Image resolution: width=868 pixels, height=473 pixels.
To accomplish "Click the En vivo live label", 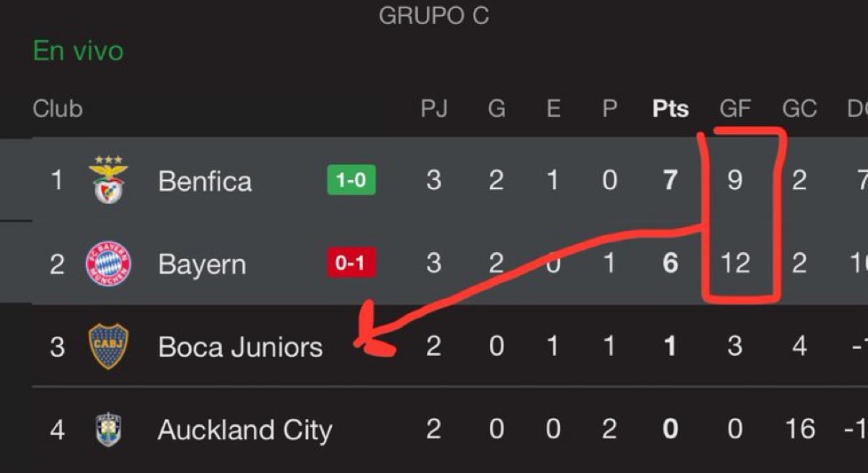I will pyautogui.click(x=78, y=51).
